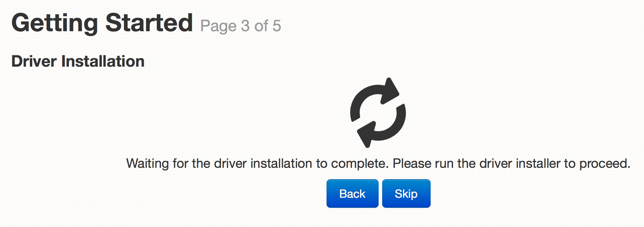Click the blue Back button
The width and height of the screenshot is (644, 227).
[353, 194]
